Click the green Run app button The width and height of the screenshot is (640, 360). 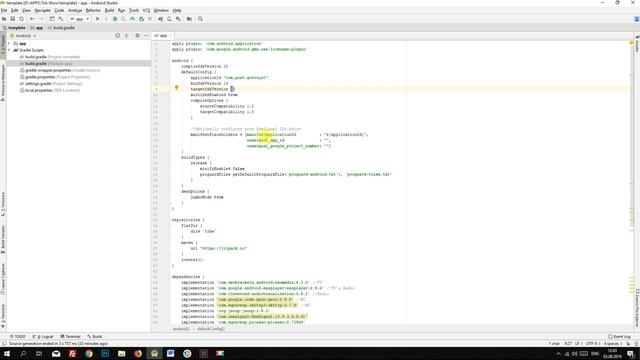pos(98,19)
